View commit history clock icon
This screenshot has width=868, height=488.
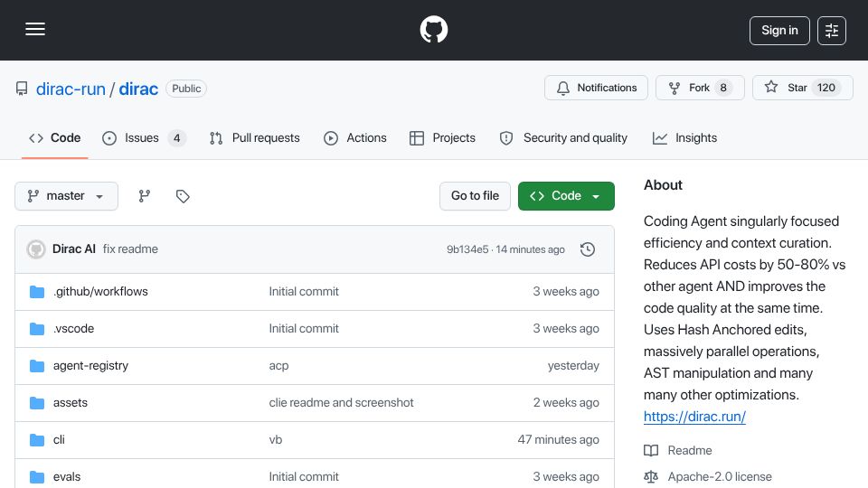coord(588,249)
